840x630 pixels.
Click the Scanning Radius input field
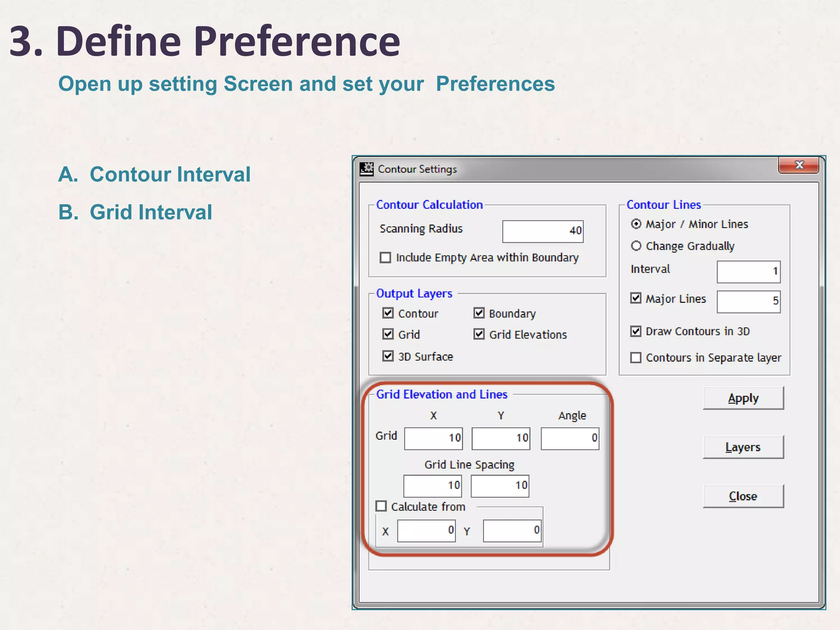(x=542, y=231)
